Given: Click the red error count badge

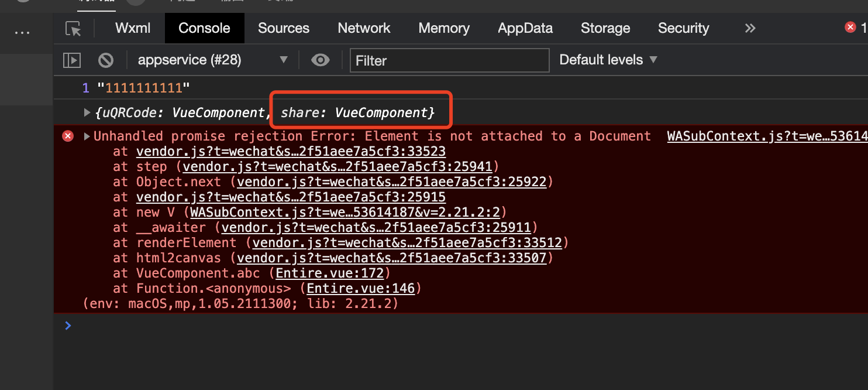Looking at the screenshot, I should pyautogui.click(x=856, y=27).
